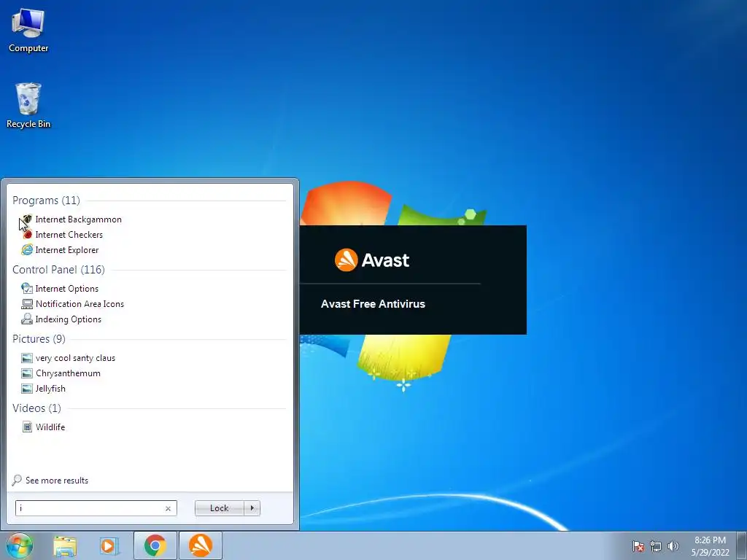The width and height of the screenshot is (747, 560).
Task: Select the very cool santy claus text
Action: tap(75, 358)
